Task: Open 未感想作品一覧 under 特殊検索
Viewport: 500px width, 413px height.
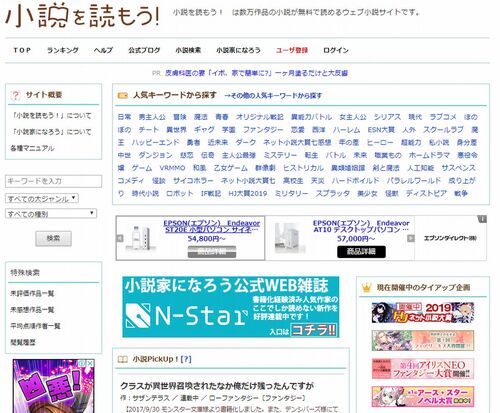Action: pyautogui.click(x=32, y=310)
